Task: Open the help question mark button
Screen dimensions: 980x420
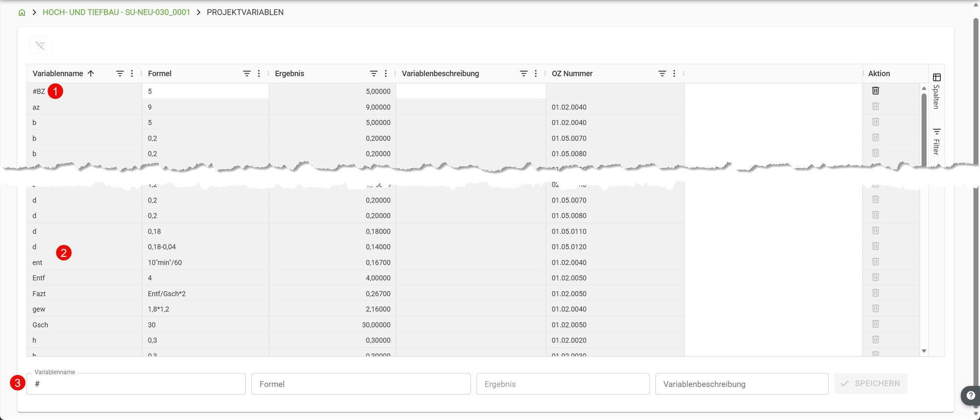Action: pos(970,395)
